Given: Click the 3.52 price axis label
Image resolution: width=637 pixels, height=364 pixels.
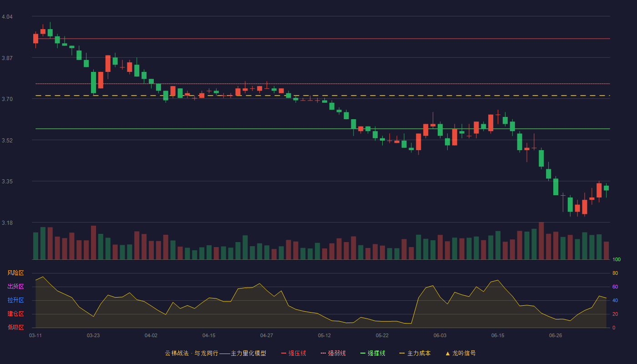Looking at the screenshot, I should click(x=7, y=141).
